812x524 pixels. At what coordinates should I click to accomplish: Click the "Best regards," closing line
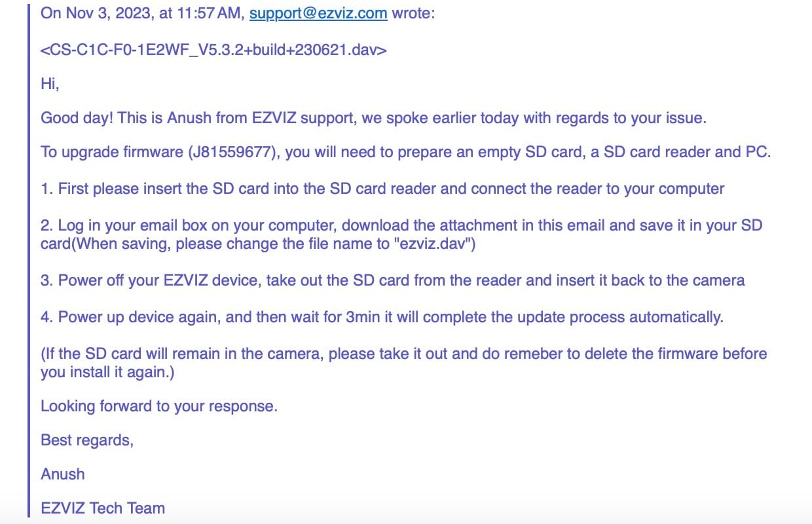(87, 440)
